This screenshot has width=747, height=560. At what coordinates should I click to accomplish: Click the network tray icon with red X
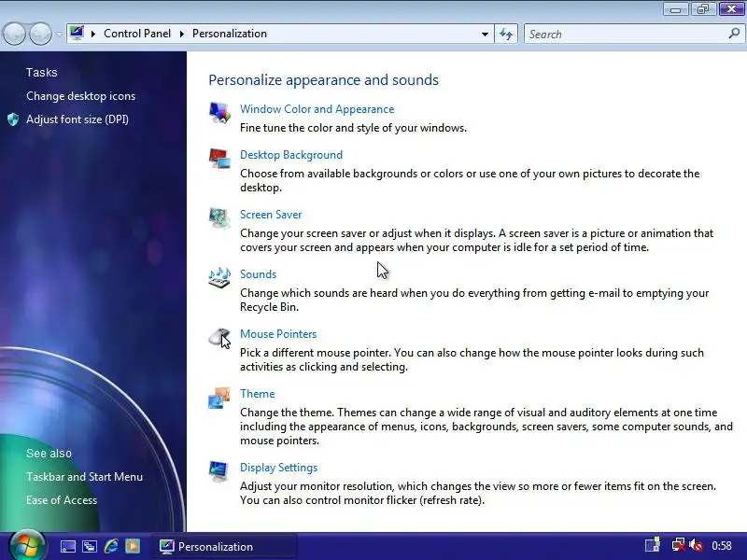(x=678, y=545)
